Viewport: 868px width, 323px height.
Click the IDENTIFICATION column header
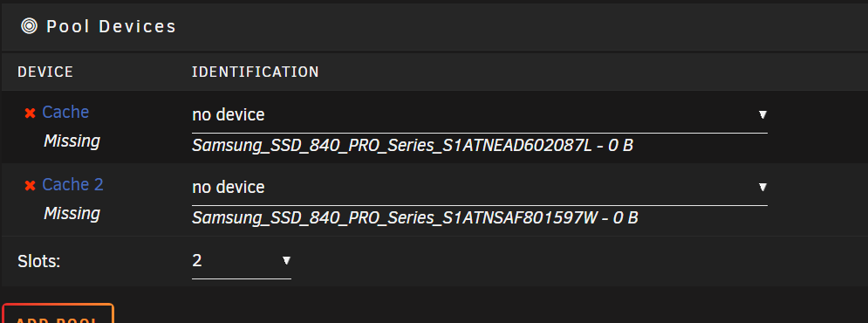pos(256,72)
